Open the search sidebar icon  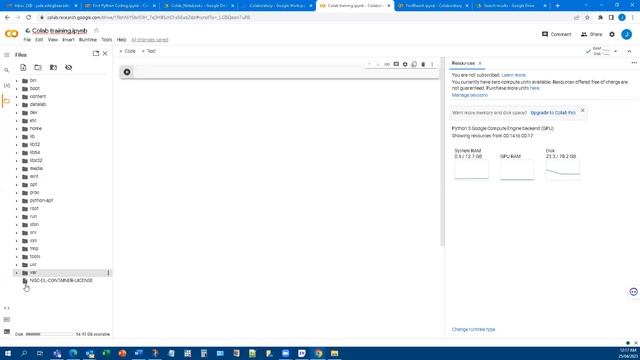(x=7, y=70)
